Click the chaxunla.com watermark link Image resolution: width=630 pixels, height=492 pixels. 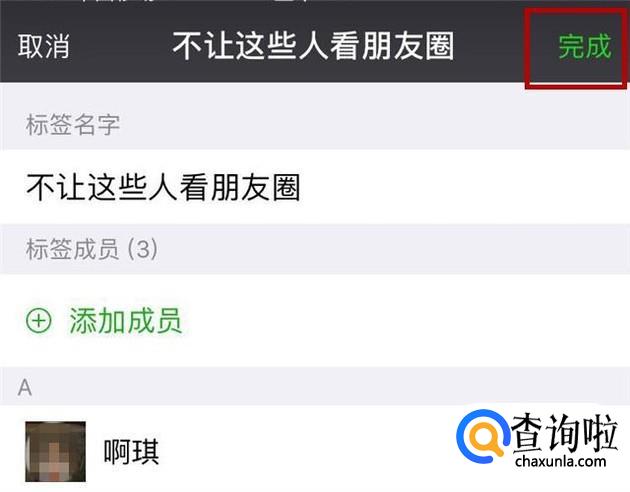click(x=560, y=461)
